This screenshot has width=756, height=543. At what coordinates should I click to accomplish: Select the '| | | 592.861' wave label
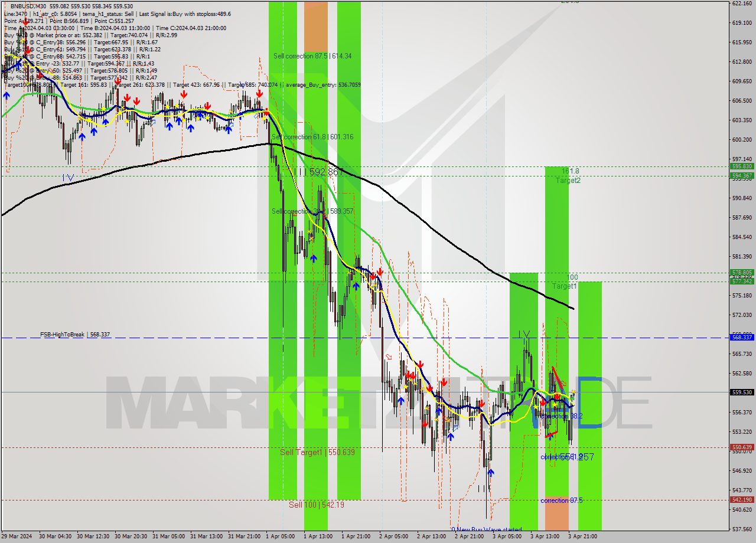[319, 172]
